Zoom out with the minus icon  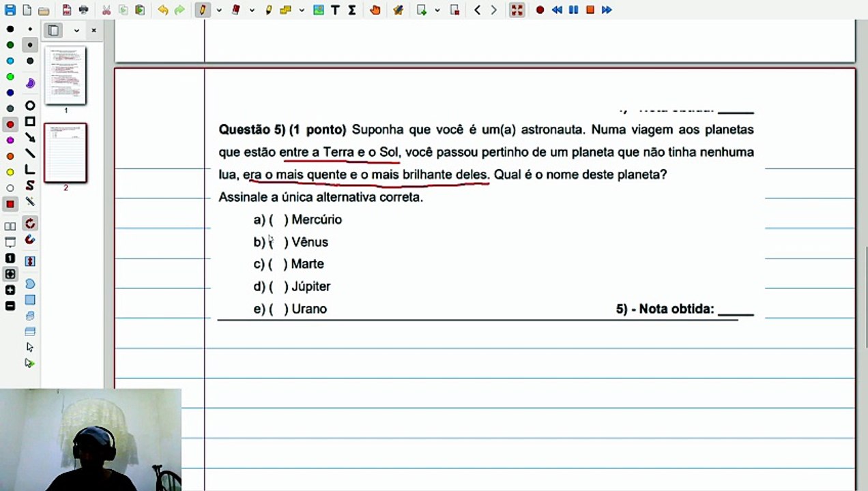coord(10,306)
